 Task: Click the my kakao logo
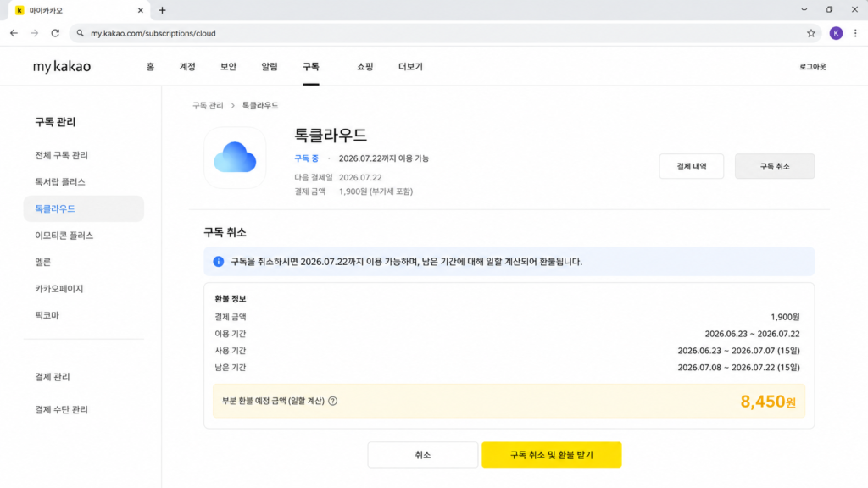[x=62, y=66]
